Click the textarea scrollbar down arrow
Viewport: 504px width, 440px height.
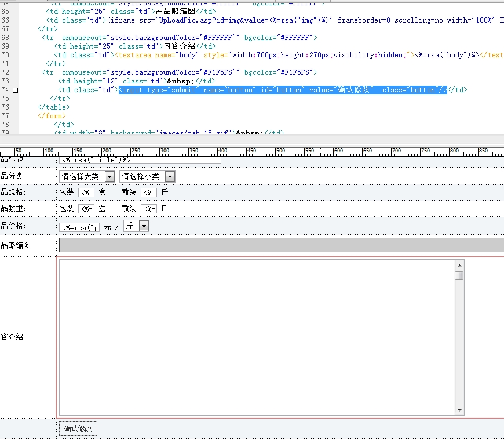459,410
